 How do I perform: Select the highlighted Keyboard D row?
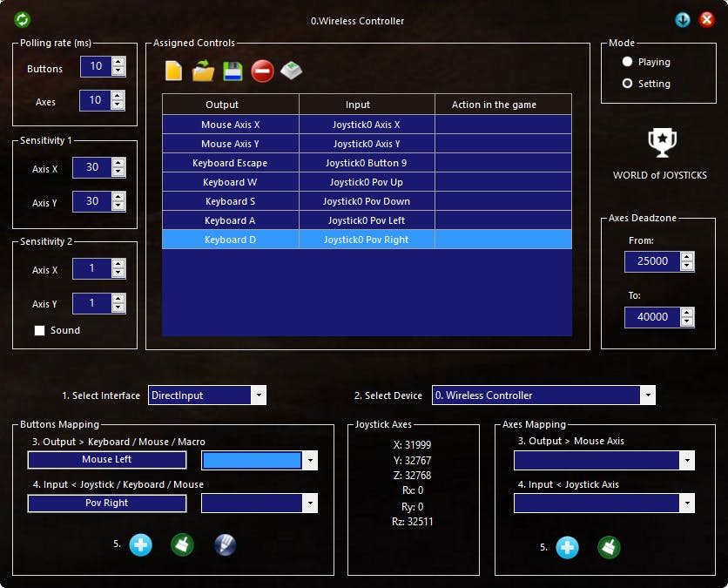point(367,240)
